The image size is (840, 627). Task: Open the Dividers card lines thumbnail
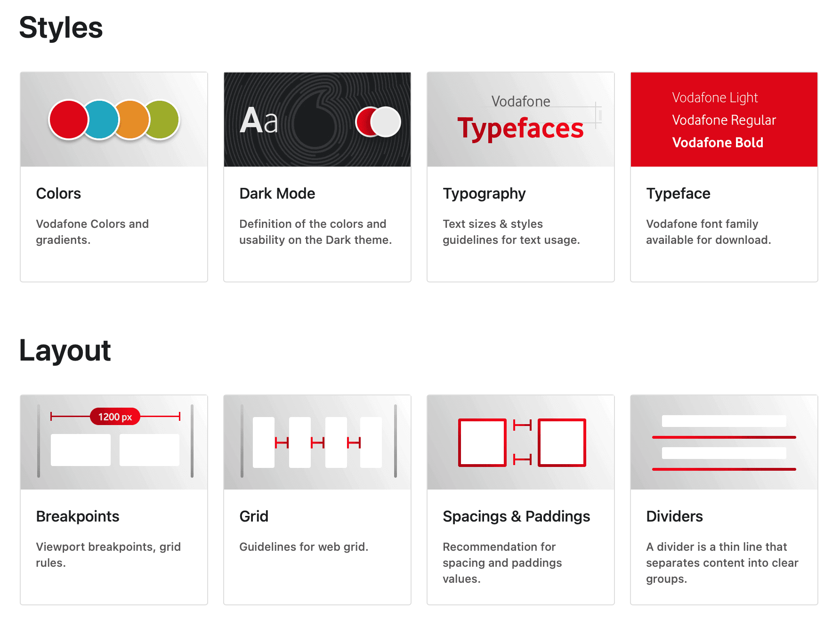coord(724,442)
